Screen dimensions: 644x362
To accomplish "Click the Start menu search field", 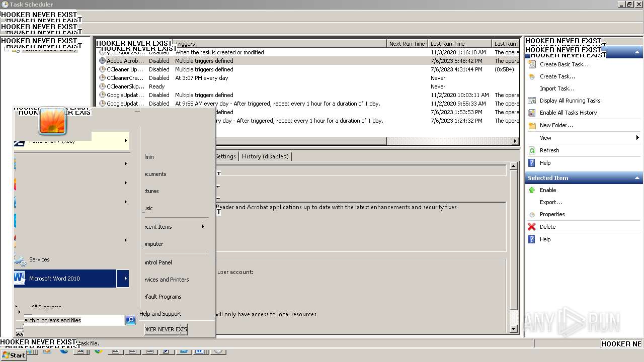I will pyautogui.click(x=73, y=320).
